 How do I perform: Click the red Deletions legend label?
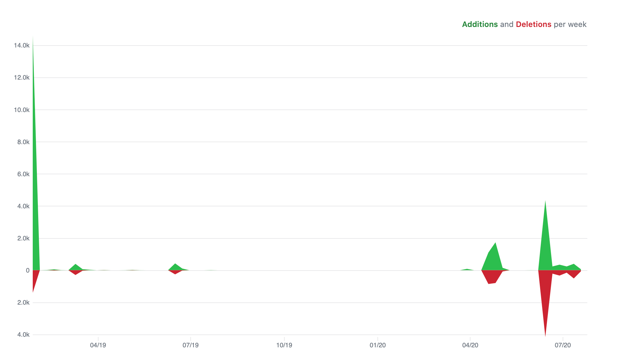[533, 24]
